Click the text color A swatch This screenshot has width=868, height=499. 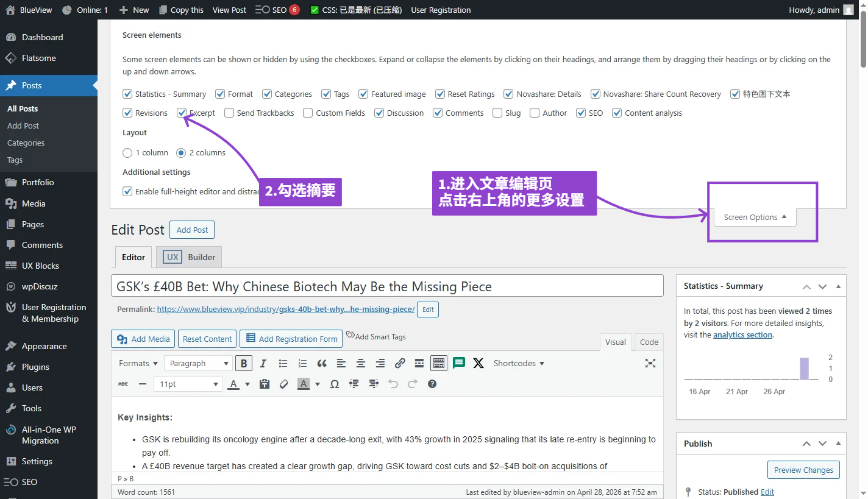[233, 384]
